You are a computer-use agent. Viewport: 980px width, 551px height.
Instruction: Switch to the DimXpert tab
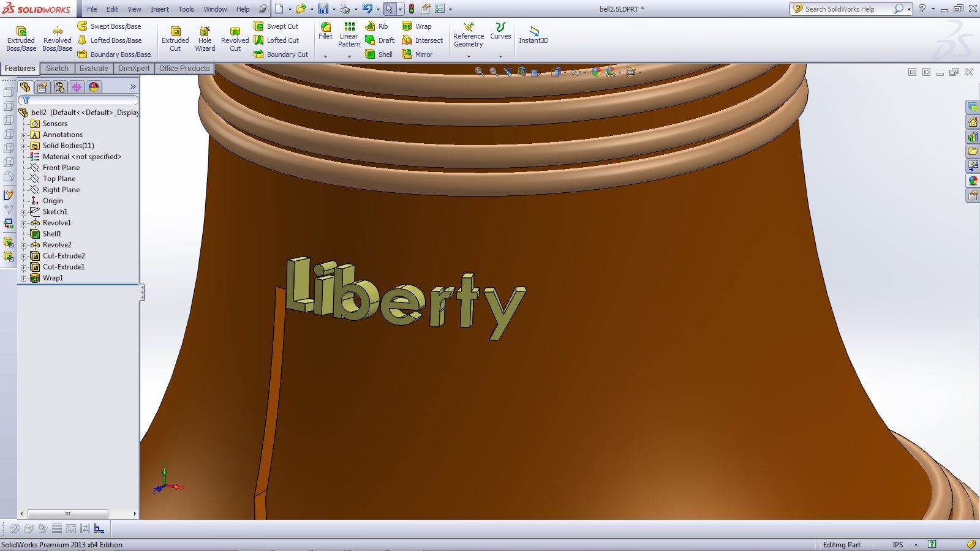(134, 69)
